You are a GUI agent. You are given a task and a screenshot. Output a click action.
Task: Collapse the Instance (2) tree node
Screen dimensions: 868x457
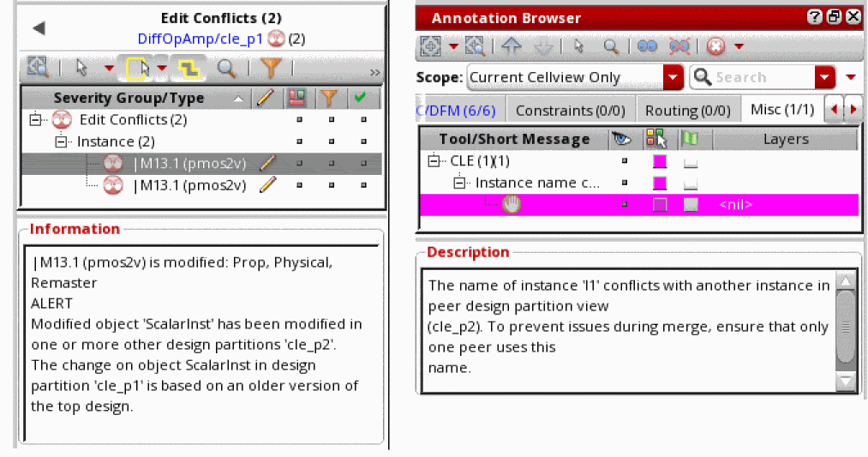(60, 141)
